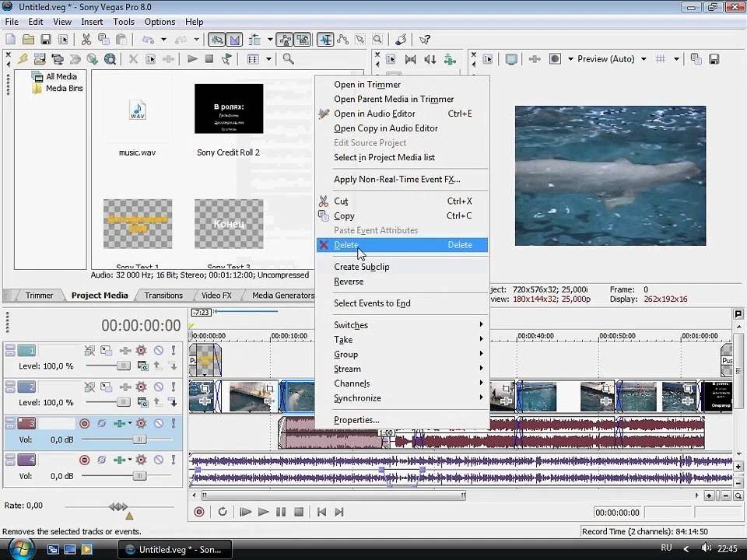Open the Preview (Auto) quality dropdown
The image size is (747, 560).
point(644,59)
